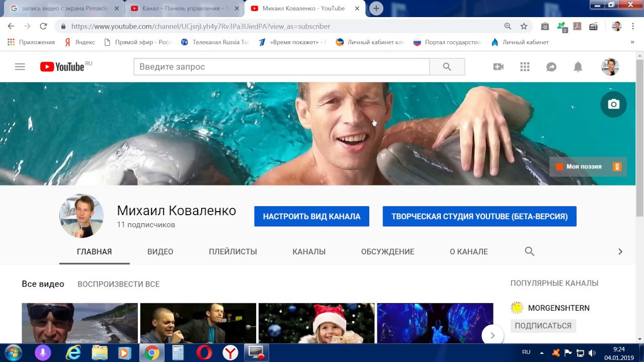
Task: Open Opera from taskbar
Action: click(x=204, y=353)
